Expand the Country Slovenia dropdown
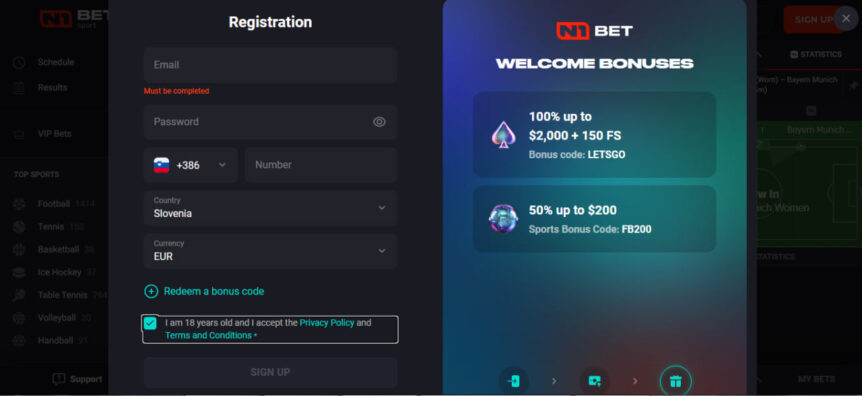Image resolution: width=862 pixels, height=396 pixels. pyautogui.click(x=270, y=208)
